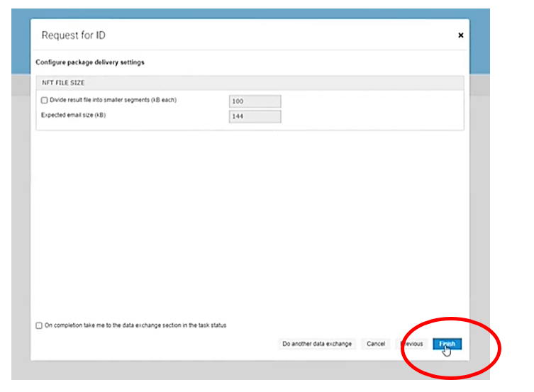Image resolution: width=534 pixels, height=392 pixels.
Task: Cancel the Request for ID wizard
Action: point(375,344)
